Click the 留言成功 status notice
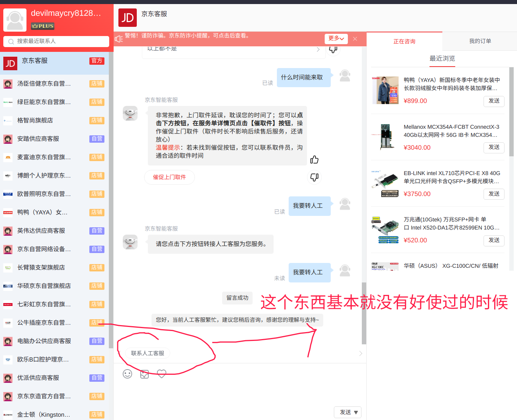Viewport: 517px width, 420px height. pos(238,298)
